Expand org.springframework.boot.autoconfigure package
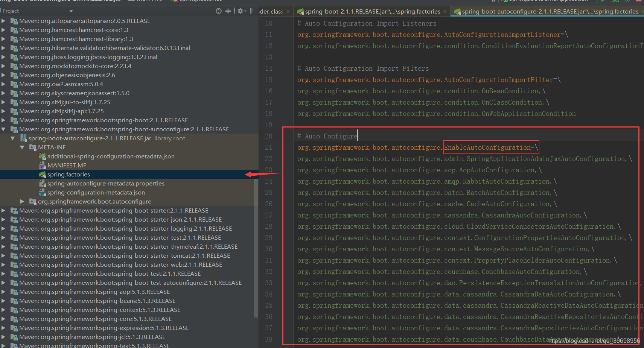 22,201
